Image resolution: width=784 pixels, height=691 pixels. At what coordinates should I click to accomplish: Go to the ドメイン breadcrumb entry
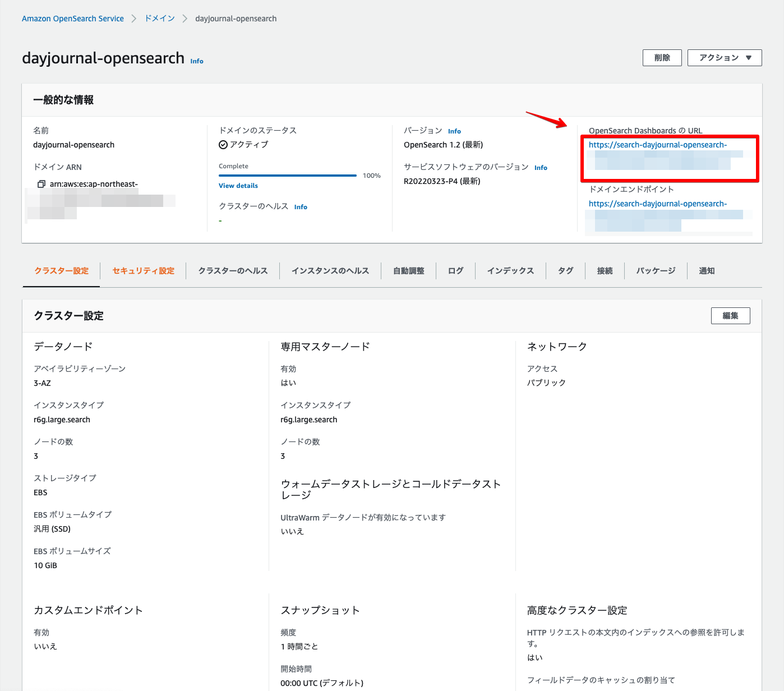click(x=159, y=18)
